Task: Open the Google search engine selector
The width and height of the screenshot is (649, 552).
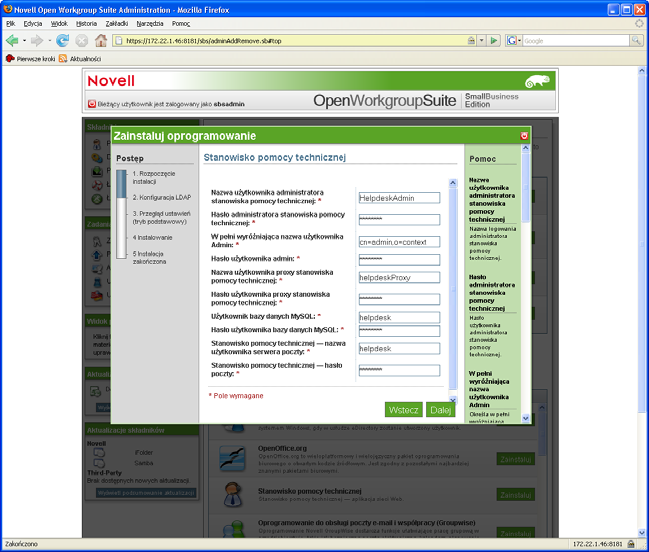Action: point(514,41)
